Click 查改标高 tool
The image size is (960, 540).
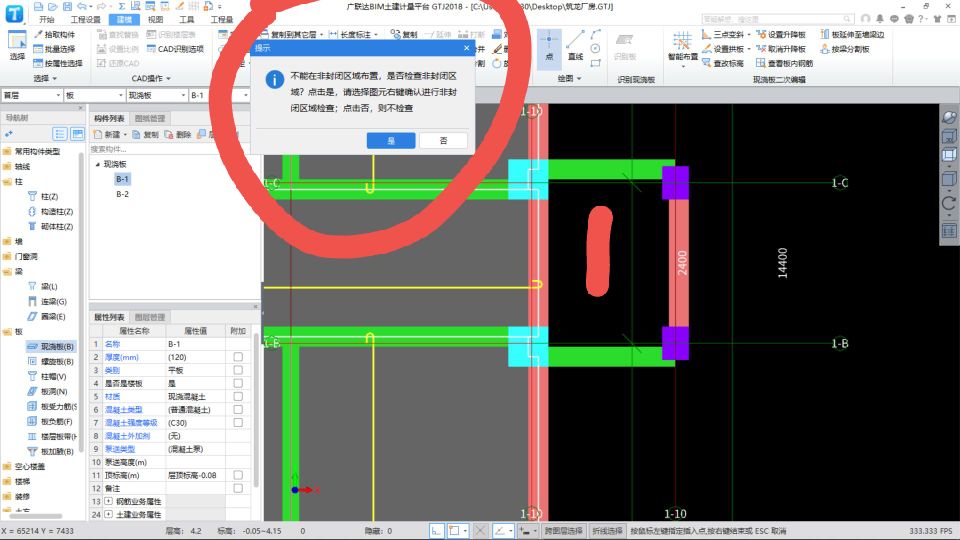tap(722, 63)
